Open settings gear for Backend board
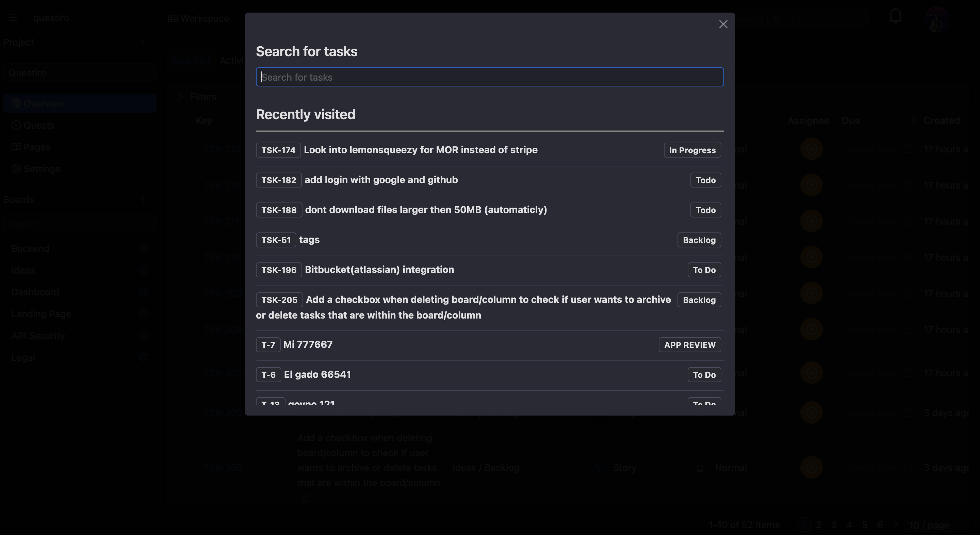980x535 pixels. click(x=143, y=248)
